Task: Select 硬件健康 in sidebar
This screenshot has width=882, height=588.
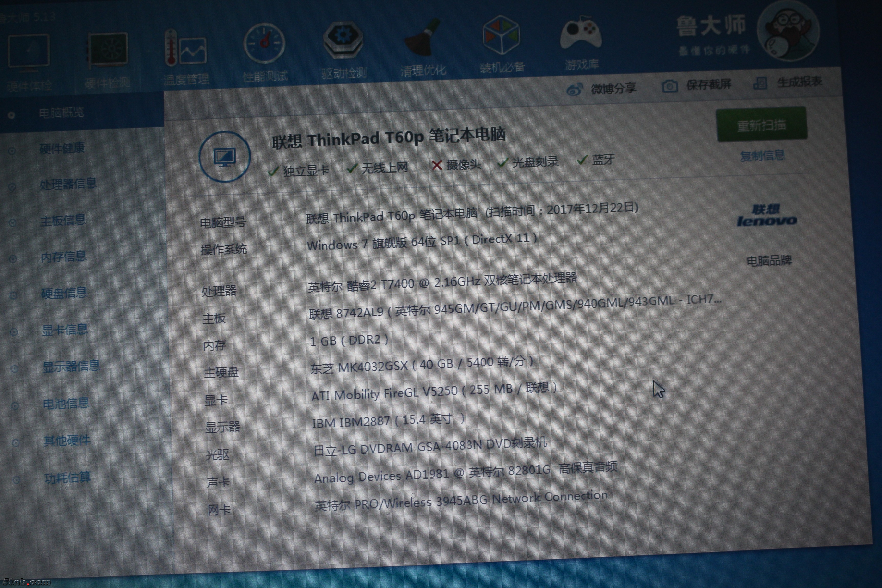Action: pos(62,148)
